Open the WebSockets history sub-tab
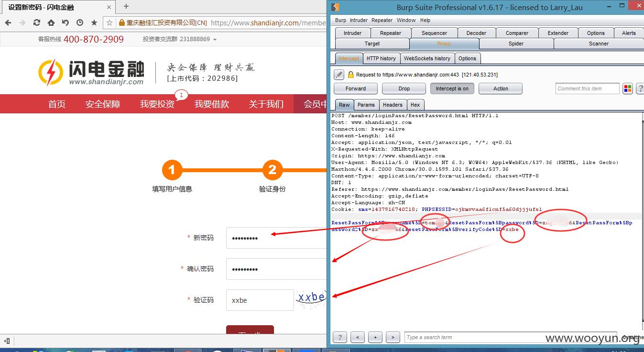The width and height of the screenshot is (644, 352). pyautogui.click(x=427, y=58)
